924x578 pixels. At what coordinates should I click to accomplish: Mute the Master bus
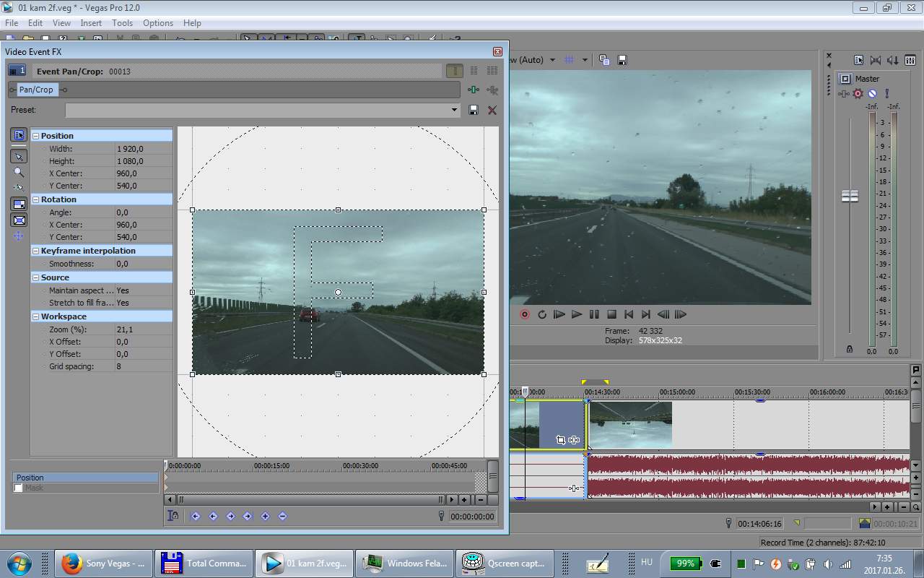(872, 93)
